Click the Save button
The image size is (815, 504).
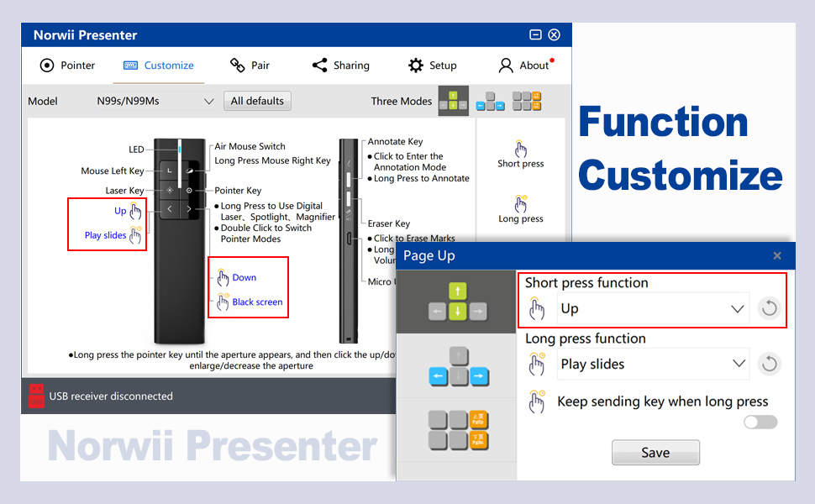[x=655, y=452]
